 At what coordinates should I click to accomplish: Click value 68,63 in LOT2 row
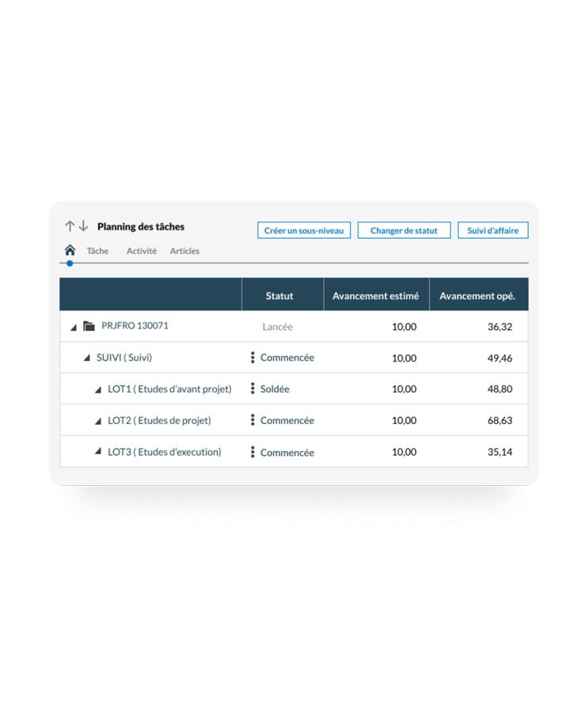tap(500, 421)
